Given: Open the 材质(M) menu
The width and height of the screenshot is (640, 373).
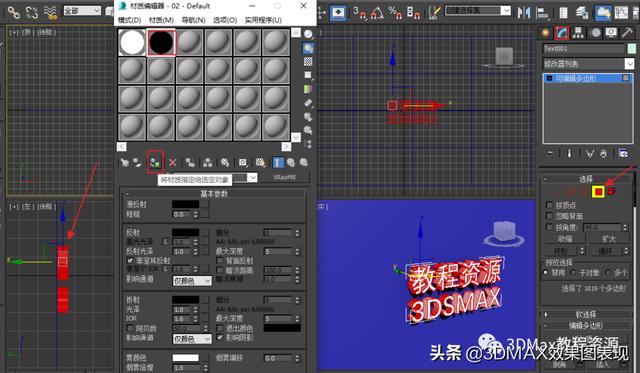Looking at the screenshot, I should pyautogui.click(x=161, y=20).
